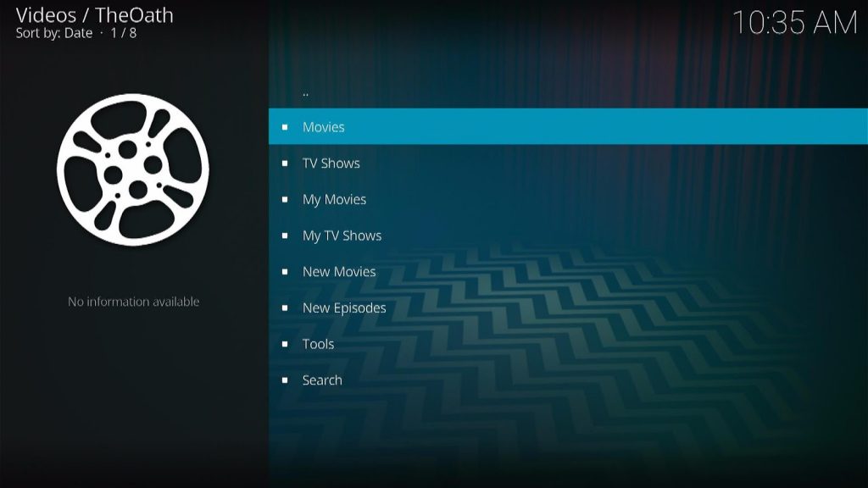Click the 'Videos / TheOath' breadcrumb title
The height and width of the screenshot is (488, 868).
pos(95,15)
